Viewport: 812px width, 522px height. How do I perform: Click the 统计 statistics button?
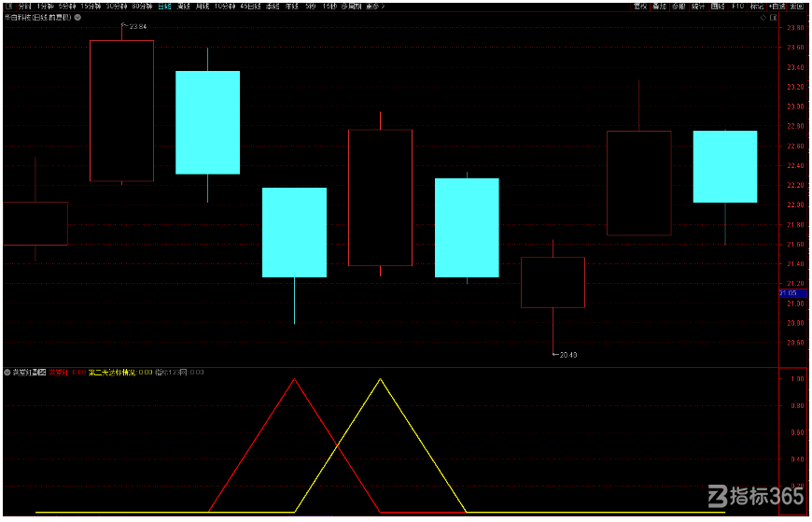click(698, 7)
